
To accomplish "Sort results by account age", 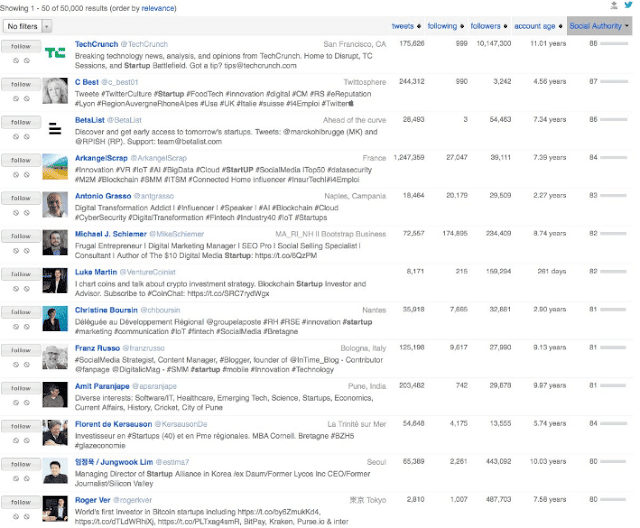I will (538, 26).
